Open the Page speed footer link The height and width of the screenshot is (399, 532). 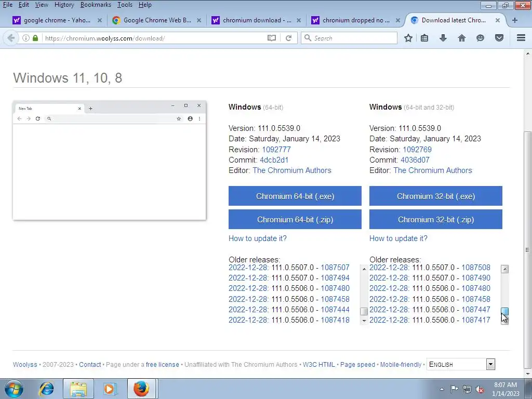coord(357,364)
